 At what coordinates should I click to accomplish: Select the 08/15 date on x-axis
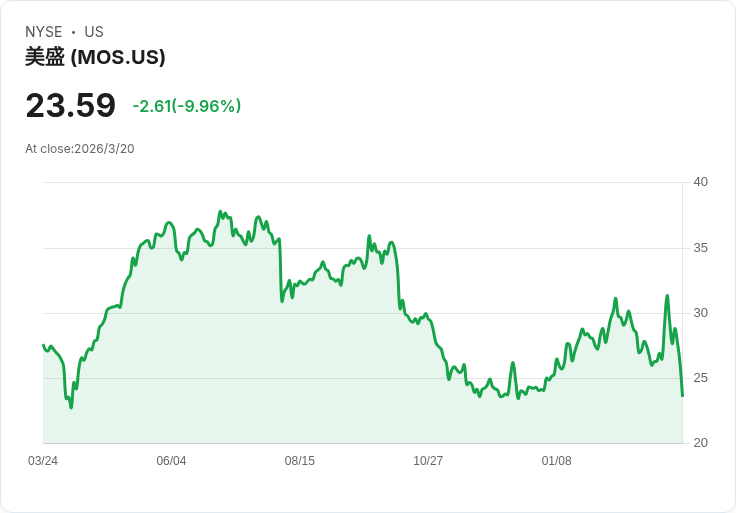pyautogui.click(x=300, y=461)
